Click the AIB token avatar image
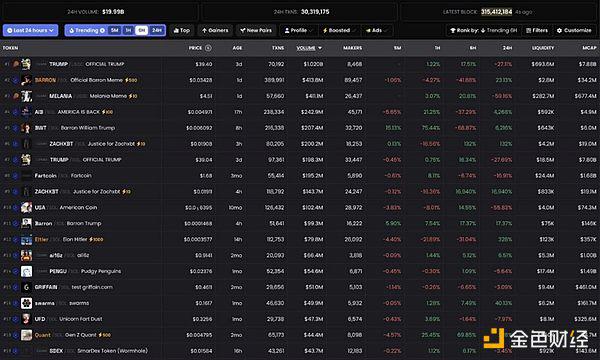Image resolution: width=600 pixels, height=360 pixels. pos(26,112)
